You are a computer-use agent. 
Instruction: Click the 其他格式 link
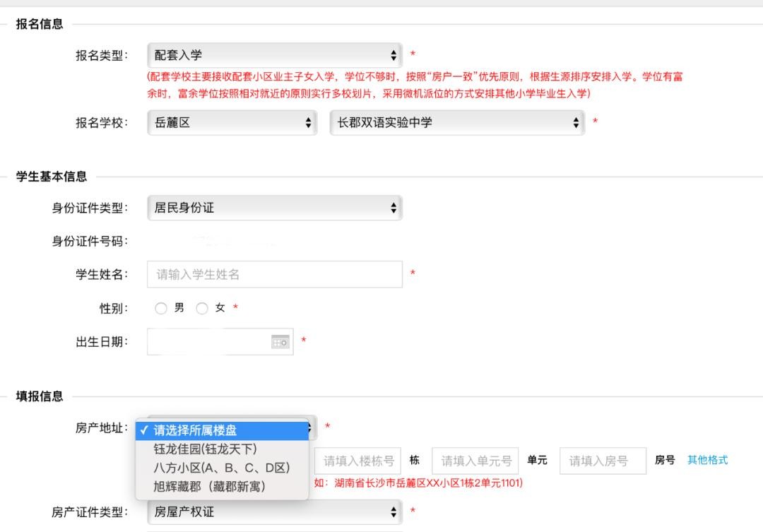707,460
